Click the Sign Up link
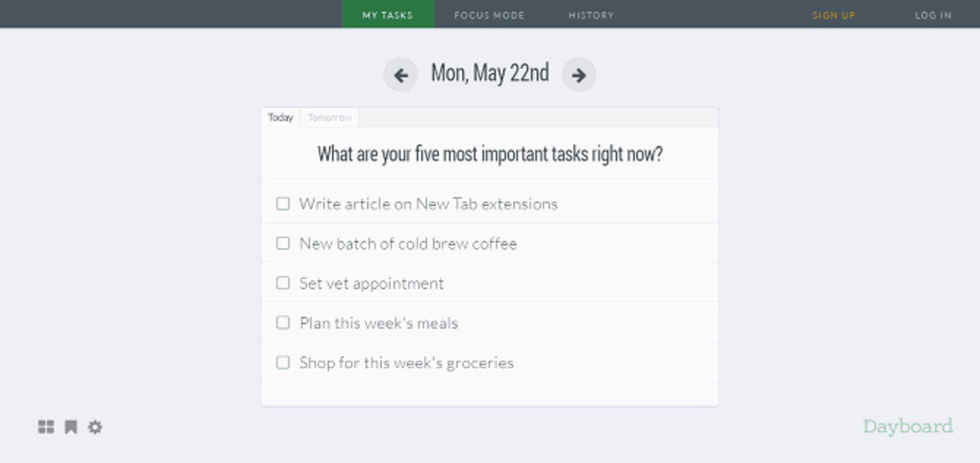The height and width of the screenshot is (463, 980). (x=834, y=15)
